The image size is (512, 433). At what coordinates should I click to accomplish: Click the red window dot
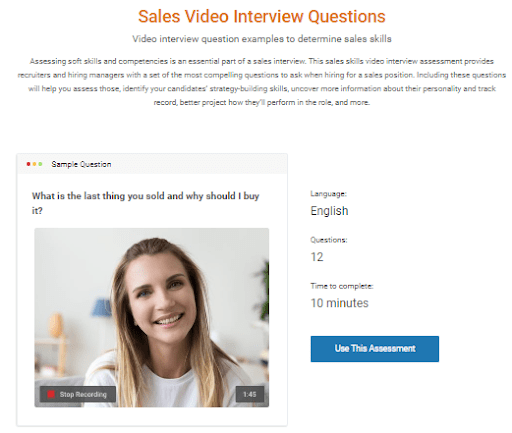click(x=28, y=164)
